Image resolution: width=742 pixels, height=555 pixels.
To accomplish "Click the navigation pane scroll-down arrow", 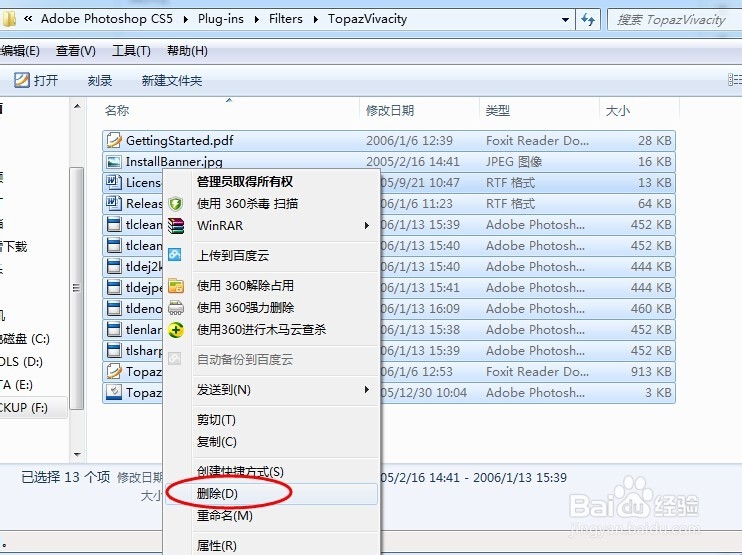I will (x=77, y=455).
